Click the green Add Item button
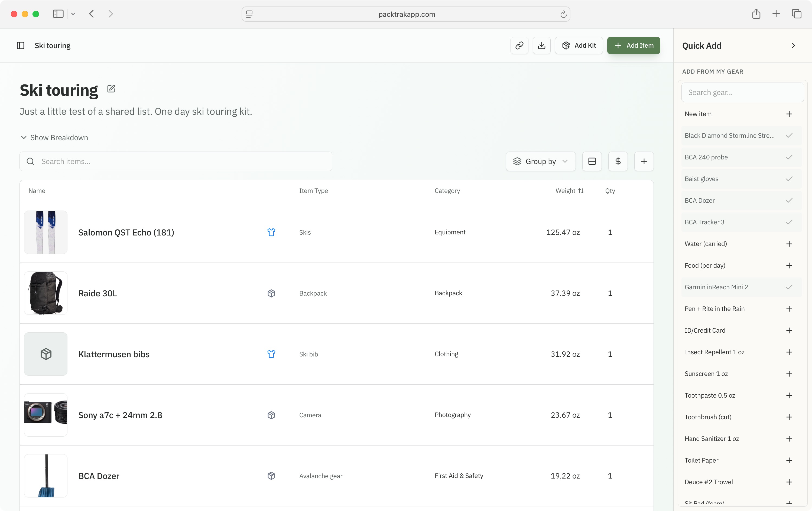This screenshot has width=812, height=511. 633,45
